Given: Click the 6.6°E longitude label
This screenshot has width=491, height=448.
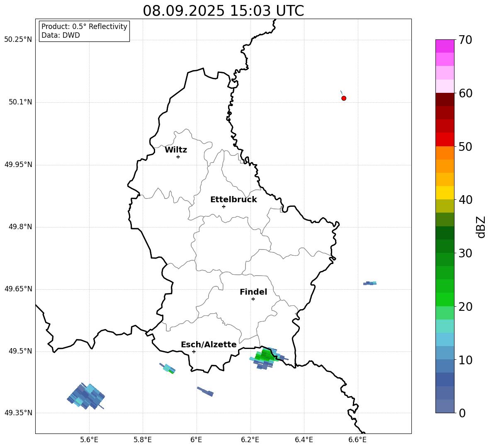Looking at the screenshot, I should click(x=357, y=440).
